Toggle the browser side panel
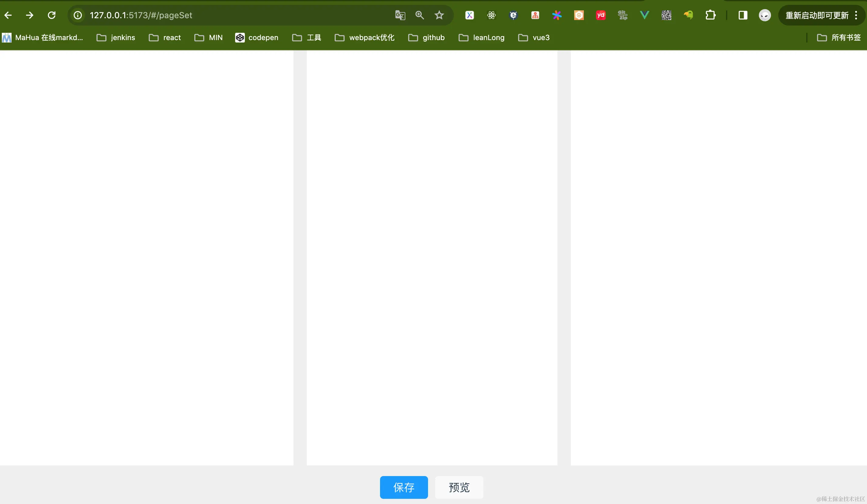Image resolution: width=867 pixels, height=504 pixels. [743, 15]
